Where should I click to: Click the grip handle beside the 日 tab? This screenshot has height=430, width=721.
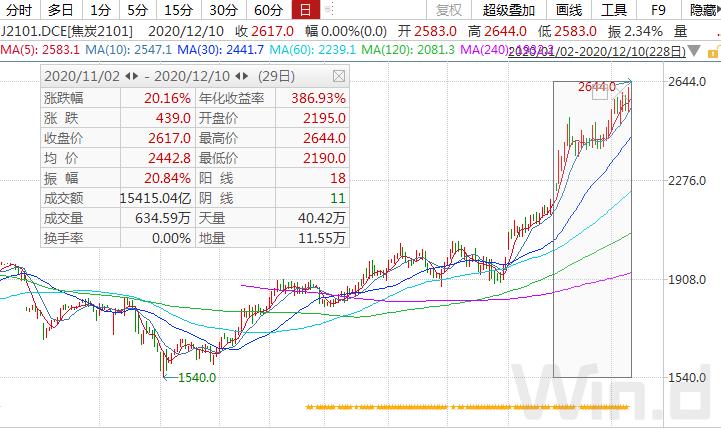328,10
